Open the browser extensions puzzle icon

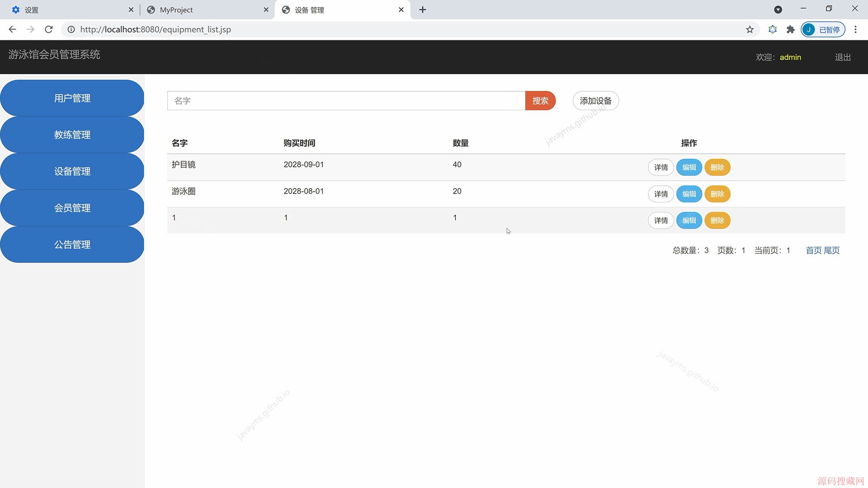coord(790,29)
